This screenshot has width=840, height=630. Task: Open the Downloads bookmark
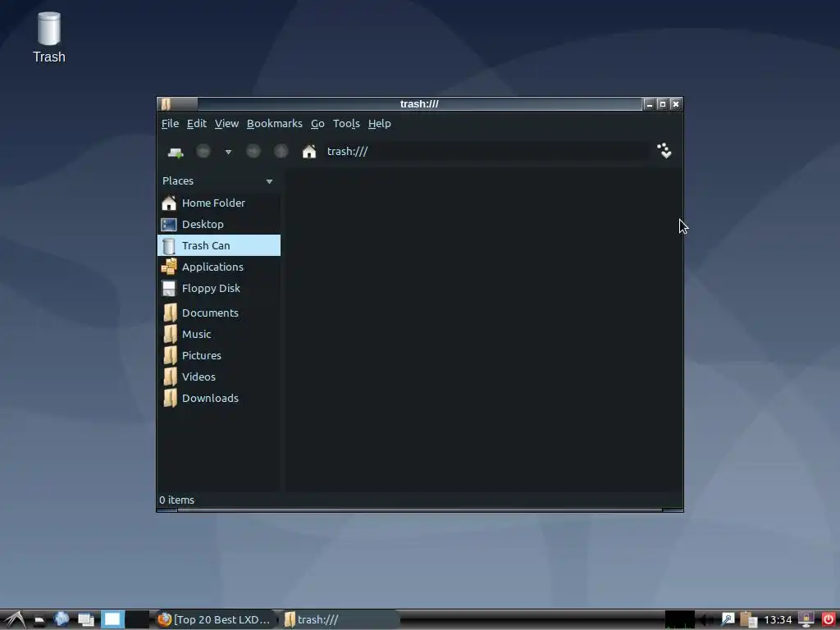pyautogui.click(x=219, y=399)
